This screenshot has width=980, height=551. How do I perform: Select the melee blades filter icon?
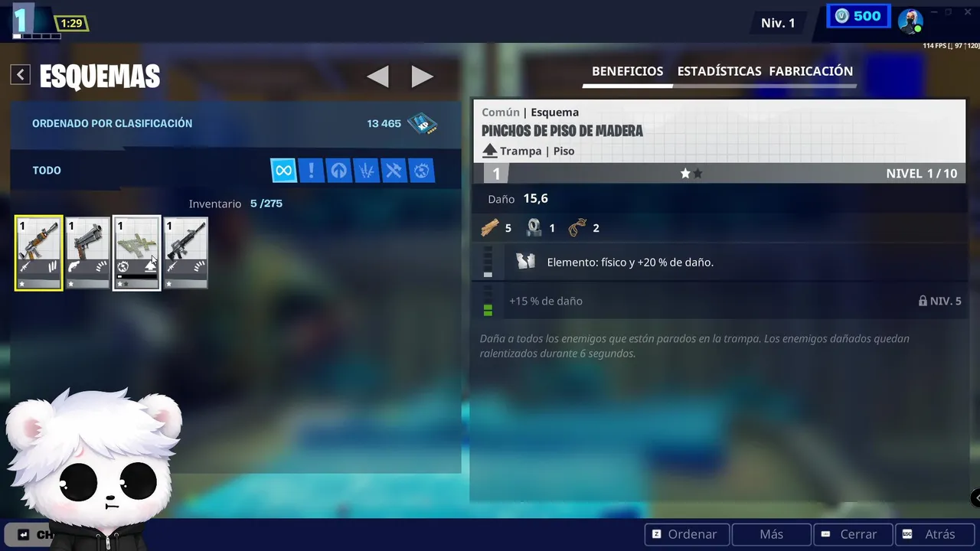coord(366,171)
